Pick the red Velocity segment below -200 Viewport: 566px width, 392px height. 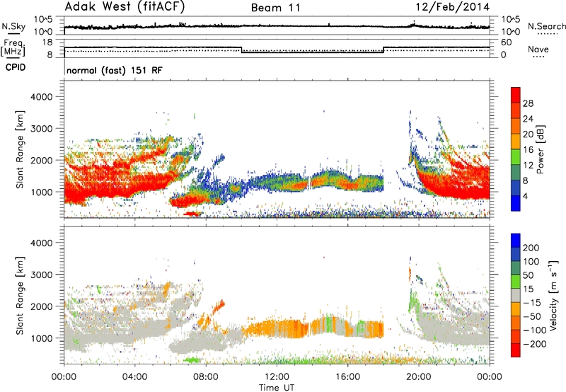pyautogui.click(x=516, y=350)
